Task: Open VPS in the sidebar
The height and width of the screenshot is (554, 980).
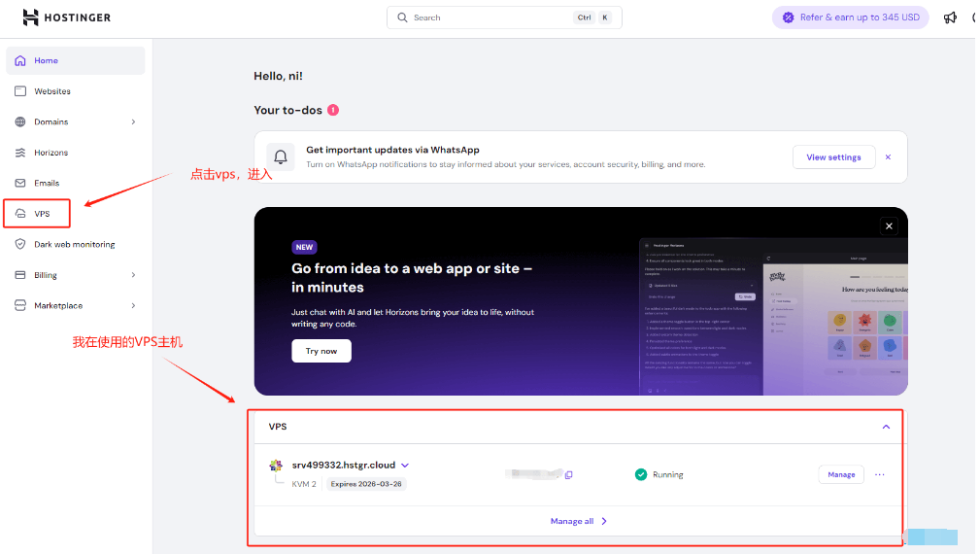Action: coord(42,214)
